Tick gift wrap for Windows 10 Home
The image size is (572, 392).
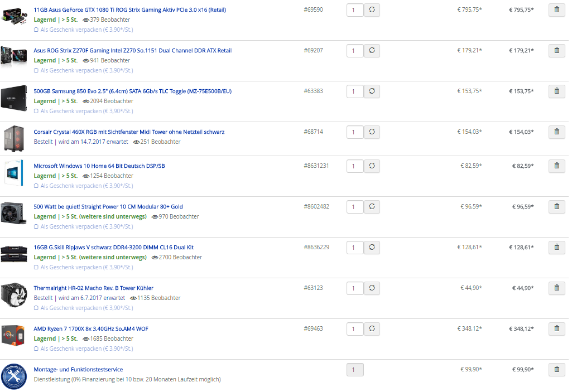point(36,186)
